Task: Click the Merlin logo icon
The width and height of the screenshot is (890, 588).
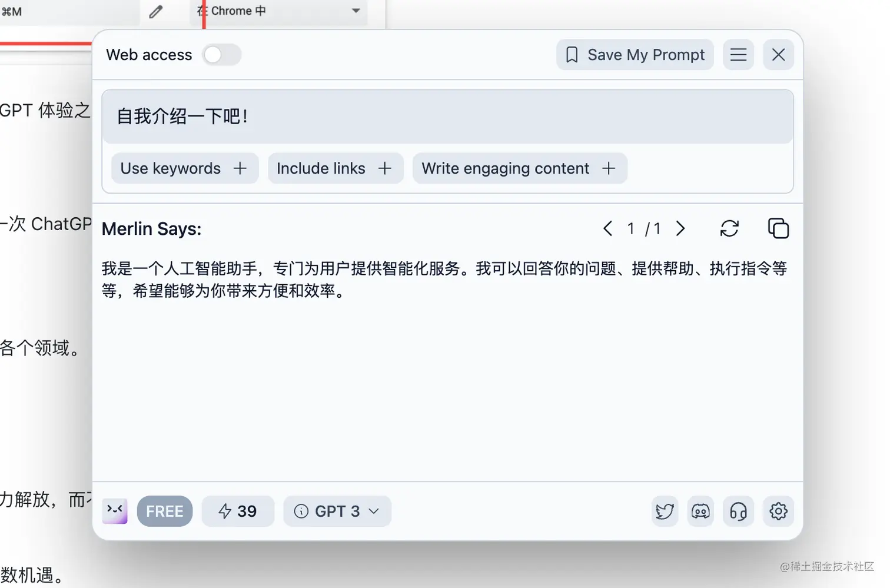Action: 115,511
